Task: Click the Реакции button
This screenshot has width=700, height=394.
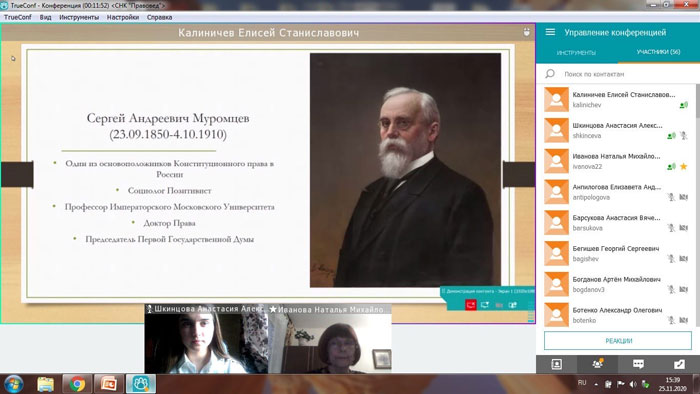Action: [618, 341]
